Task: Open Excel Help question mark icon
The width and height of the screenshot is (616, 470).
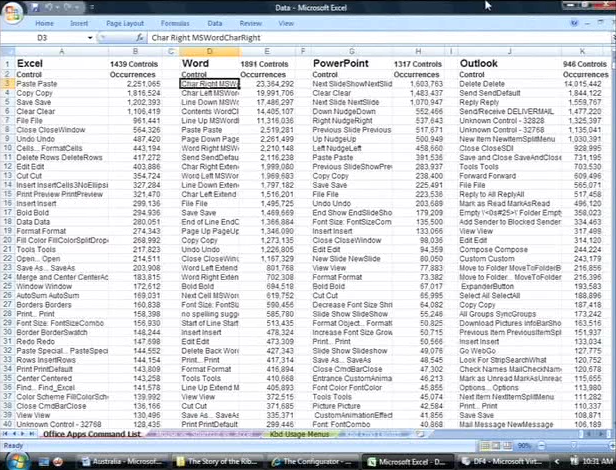Action: (576, 22)
